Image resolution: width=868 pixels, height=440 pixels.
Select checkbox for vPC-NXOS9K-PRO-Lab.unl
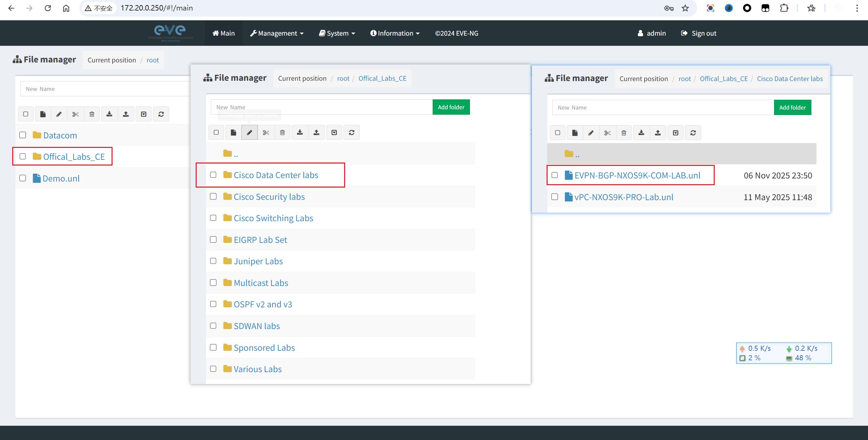555,197
